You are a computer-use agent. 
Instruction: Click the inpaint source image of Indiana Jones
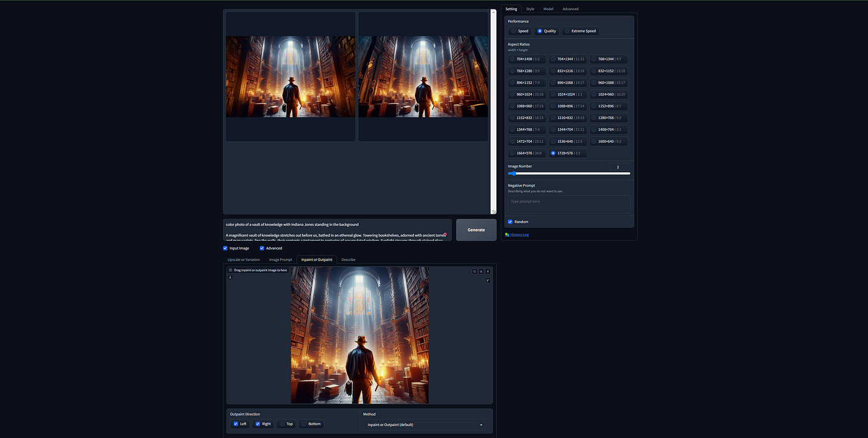click(359, 335)
